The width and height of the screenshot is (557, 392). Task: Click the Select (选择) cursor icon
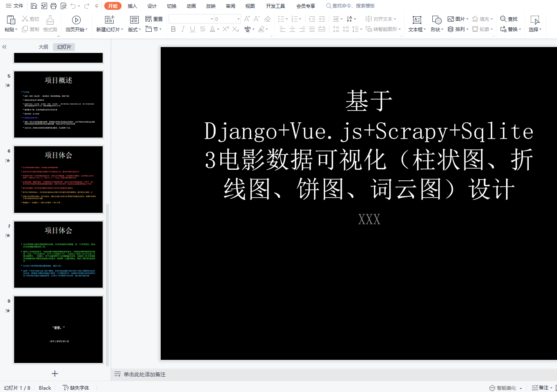coord(535,20)
